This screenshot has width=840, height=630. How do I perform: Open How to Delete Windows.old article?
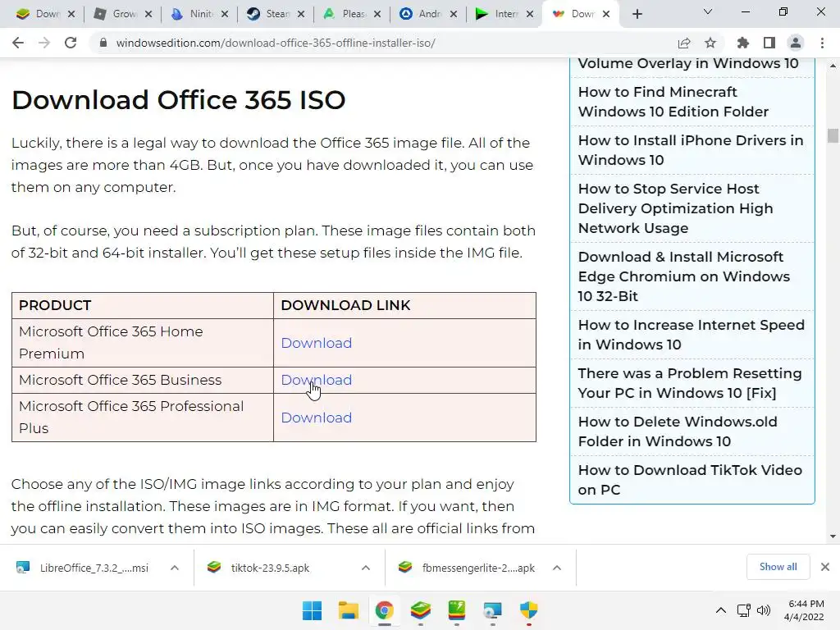click(677, 431)
